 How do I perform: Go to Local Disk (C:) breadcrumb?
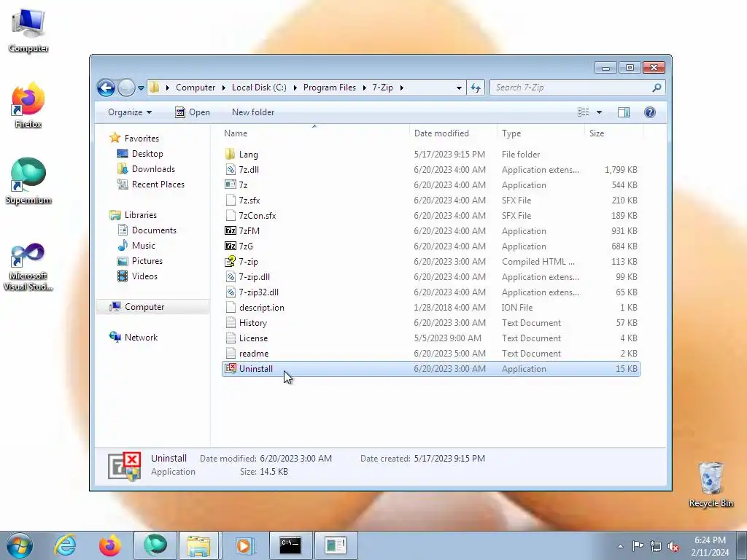[259, 87]
